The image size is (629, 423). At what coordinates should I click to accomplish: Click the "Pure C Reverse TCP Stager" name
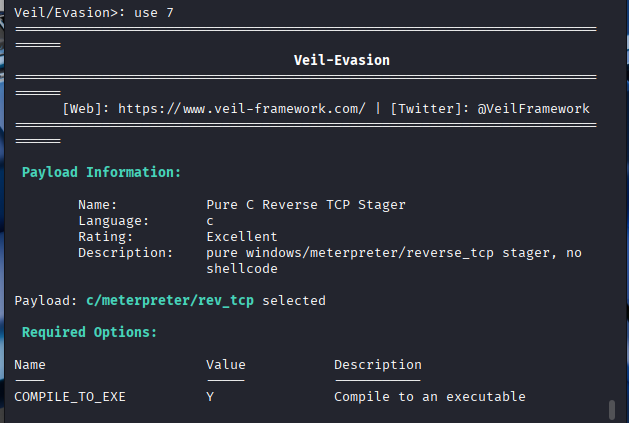tap(306, 205)
